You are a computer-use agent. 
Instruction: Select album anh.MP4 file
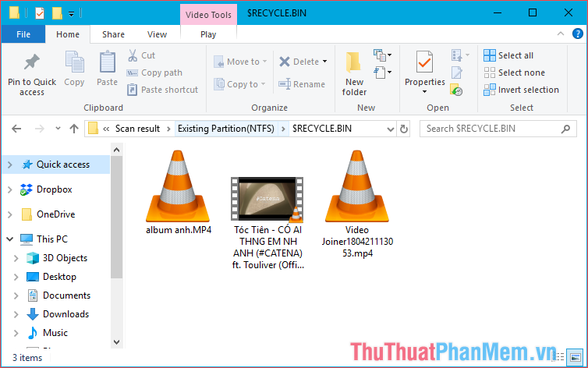[x=178, y=193]
